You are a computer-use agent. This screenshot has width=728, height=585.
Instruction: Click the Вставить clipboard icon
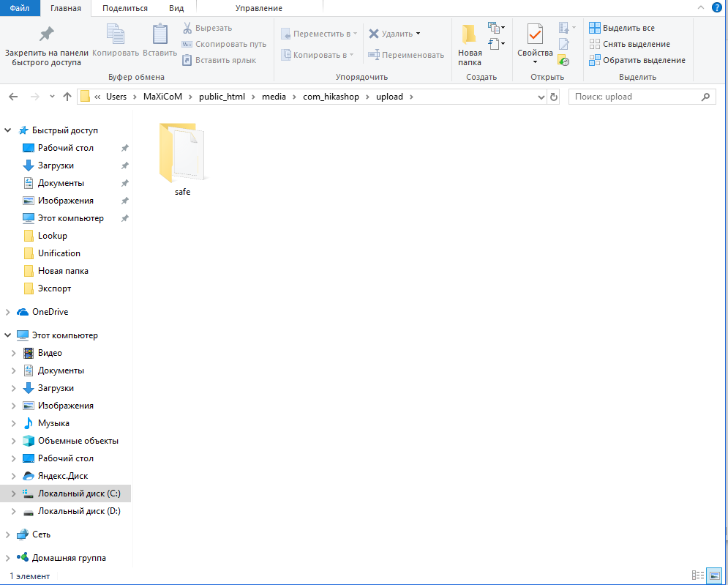pos(160,34)
